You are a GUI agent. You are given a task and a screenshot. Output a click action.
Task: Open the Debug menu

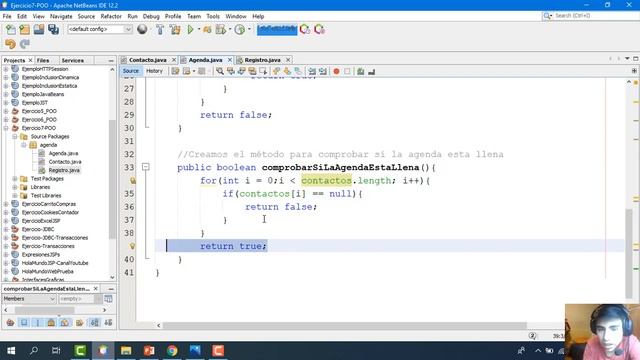[x=151, y=16]
